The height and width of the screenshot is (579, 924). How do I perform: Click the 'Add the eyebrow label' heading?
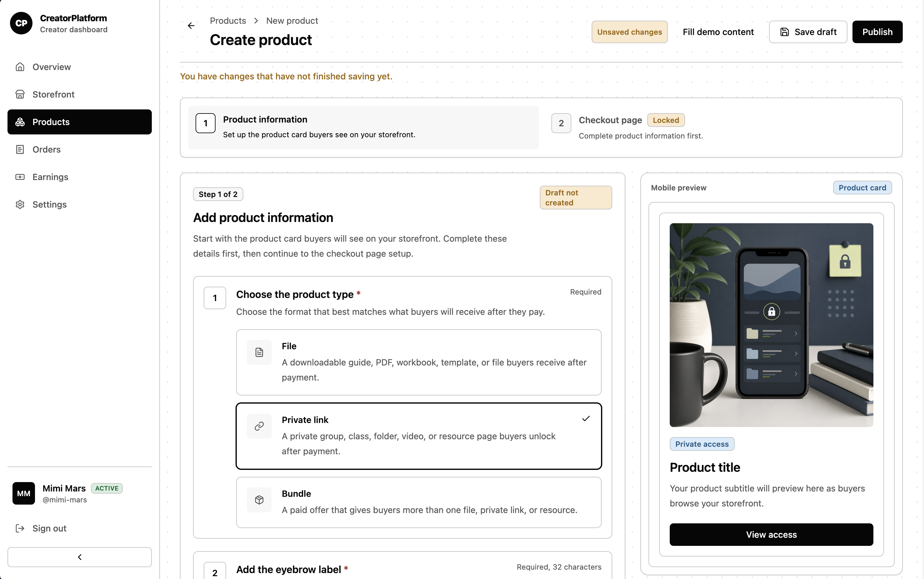289,569
